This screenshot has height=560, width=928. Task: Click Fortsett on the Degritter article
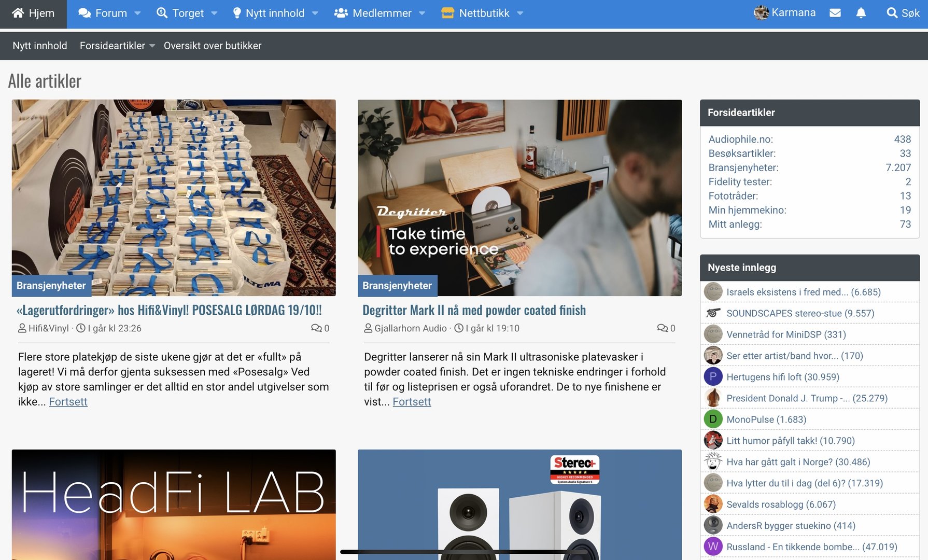coord(412,402)
